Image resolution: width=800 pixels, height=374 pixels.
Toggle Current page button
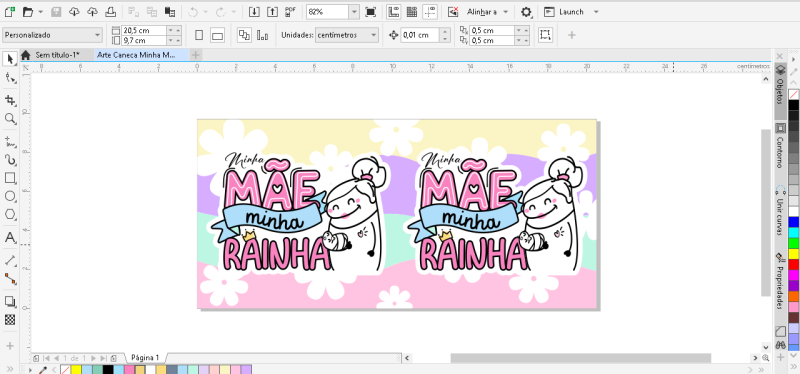point(263,35)
